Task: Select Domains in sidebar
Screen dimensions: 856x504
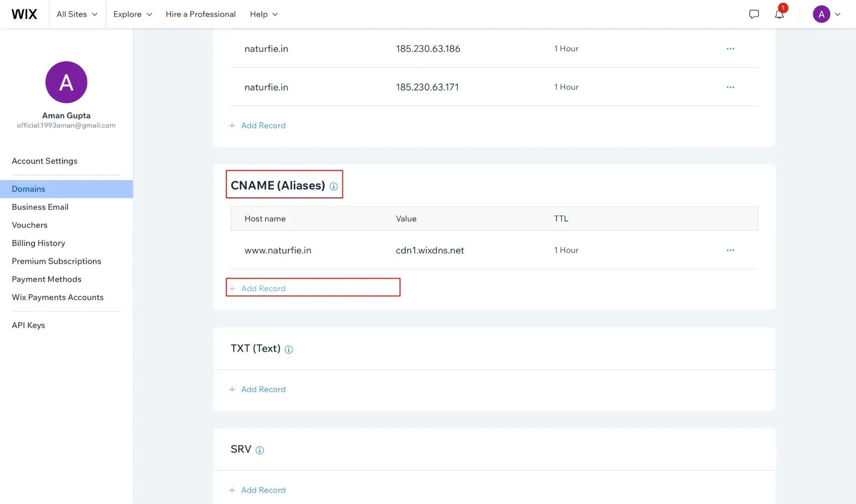Action: coord(66,189)
